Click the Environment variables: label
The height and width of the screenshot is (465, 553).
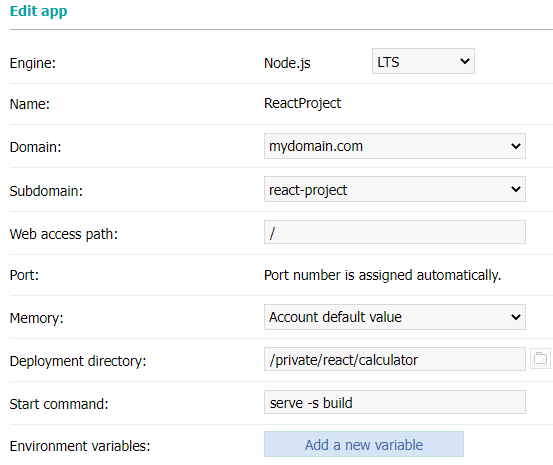(x=80, y=446)
